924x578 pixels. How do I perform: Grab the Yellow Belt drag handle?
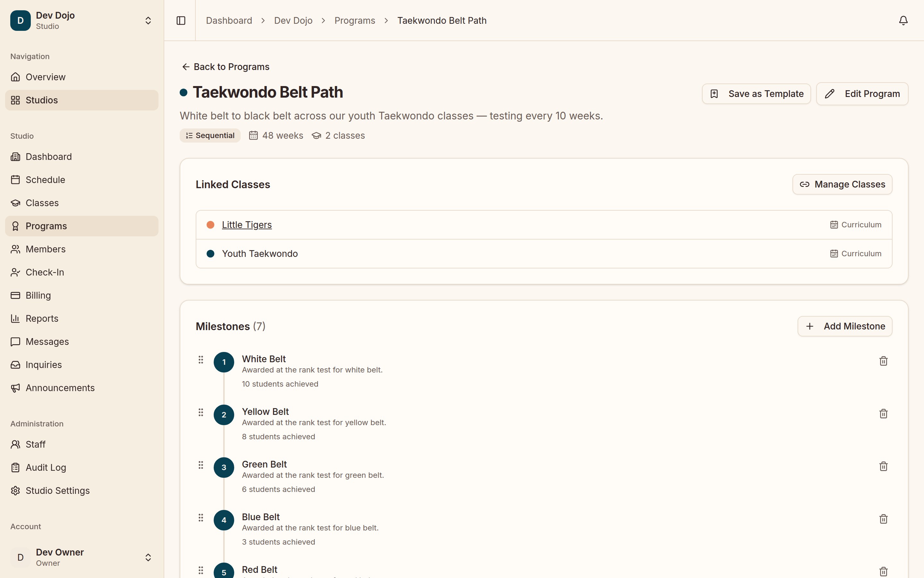click(201, 413)
